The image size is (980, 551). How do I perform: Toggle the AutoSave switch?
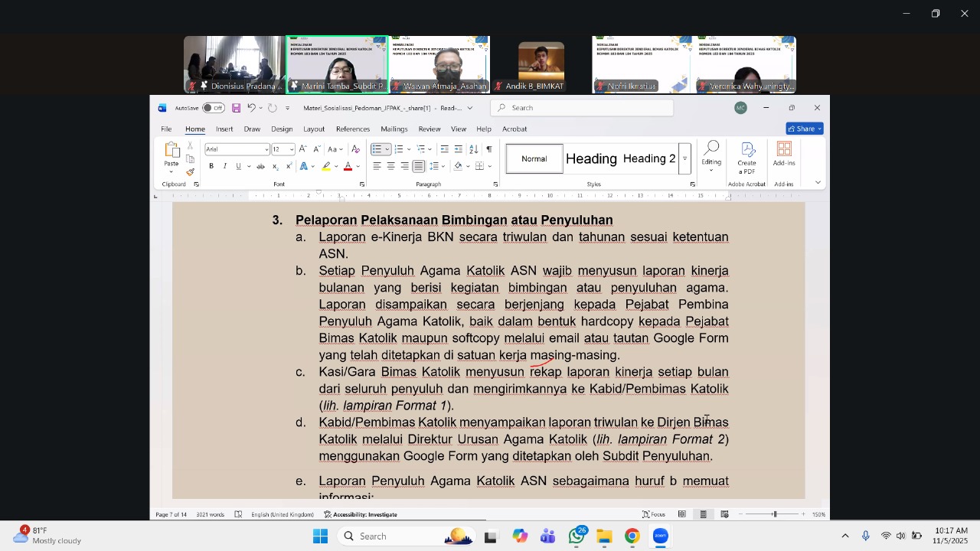[214, 108]
